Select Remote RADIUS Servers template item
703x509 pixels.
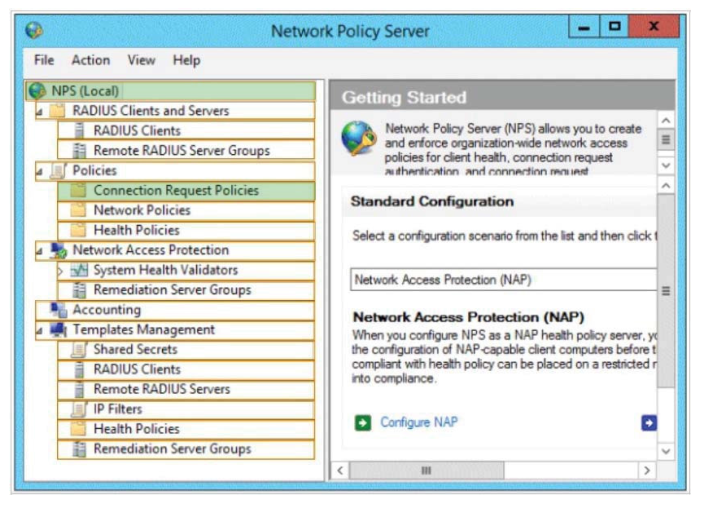tap(186, 389)
